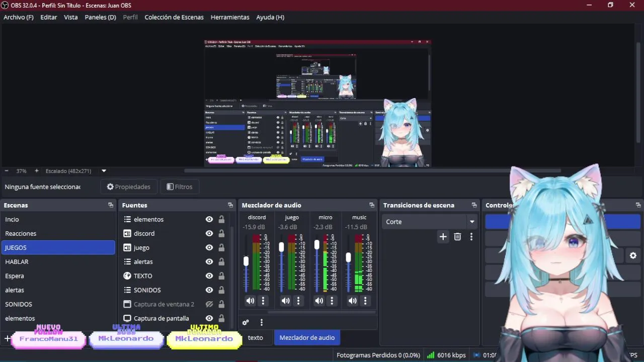
Task: Open settings gear in the Controles panel
Action: coord(633,255)
